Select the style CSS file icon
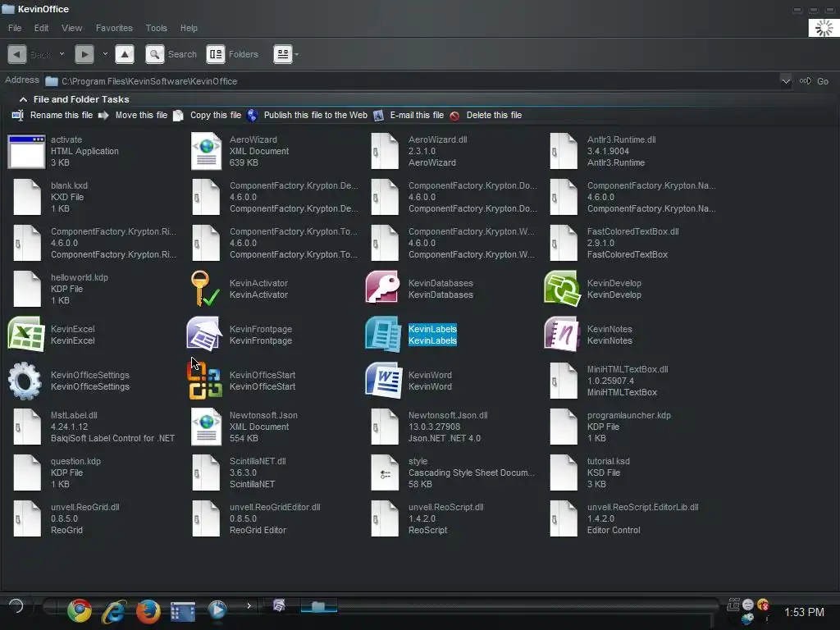This screenshot has width=840, height=630. [x=385, y=472]
